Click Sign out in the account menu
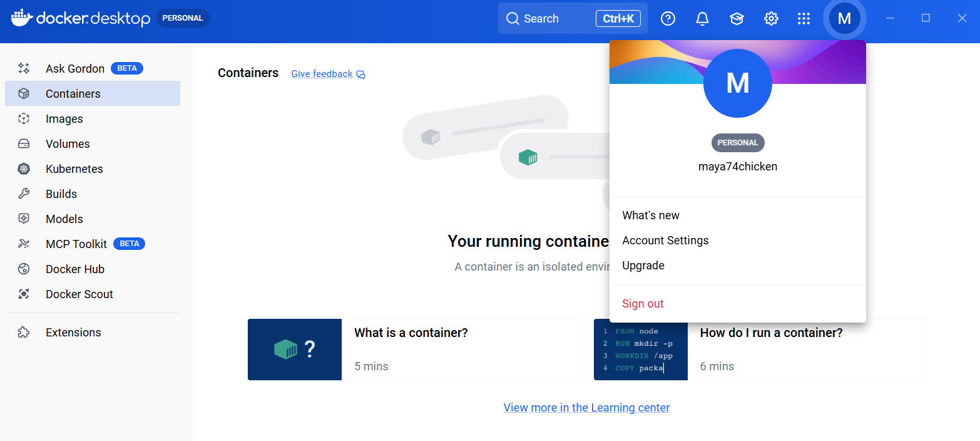 [x=643, y=304]
